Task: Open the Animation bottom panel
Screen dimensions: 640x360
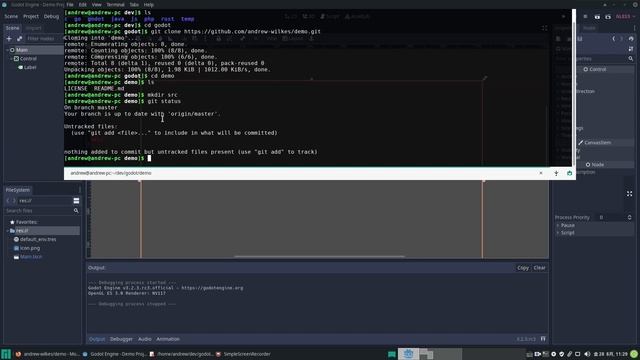Action: pyautogui.click(x=168, y=339)
